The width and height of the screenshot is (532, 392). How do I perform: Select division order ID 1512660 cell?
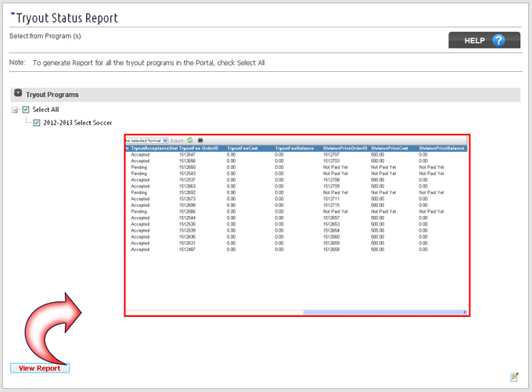click(x=331, y=237)
